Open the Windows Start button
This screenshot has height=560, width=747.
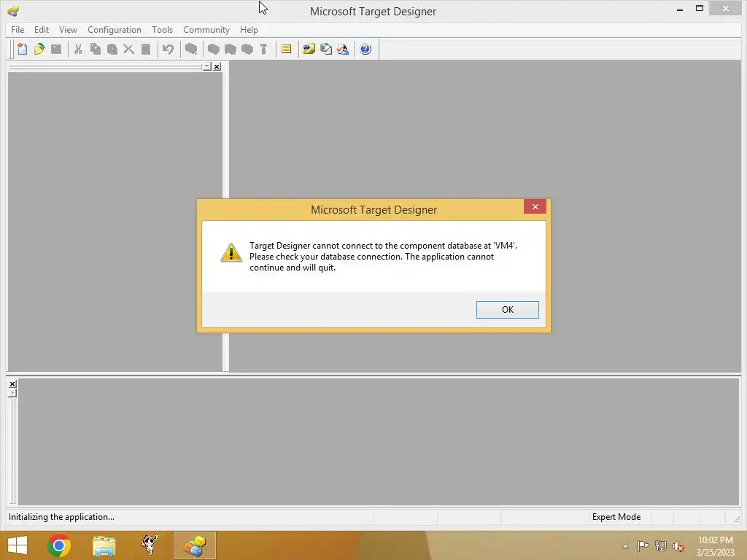coord(18,545)
